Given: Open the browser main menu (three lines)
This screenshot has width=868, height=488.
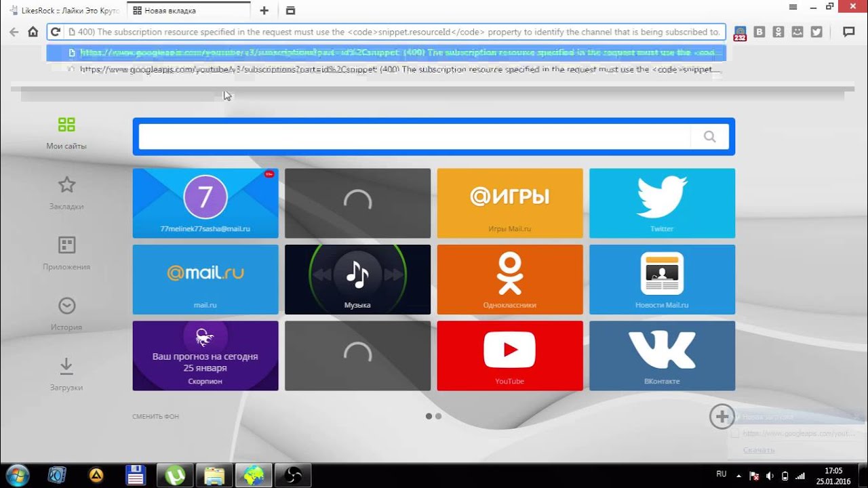Looking at the screenshot, I should tap(793, 7).
